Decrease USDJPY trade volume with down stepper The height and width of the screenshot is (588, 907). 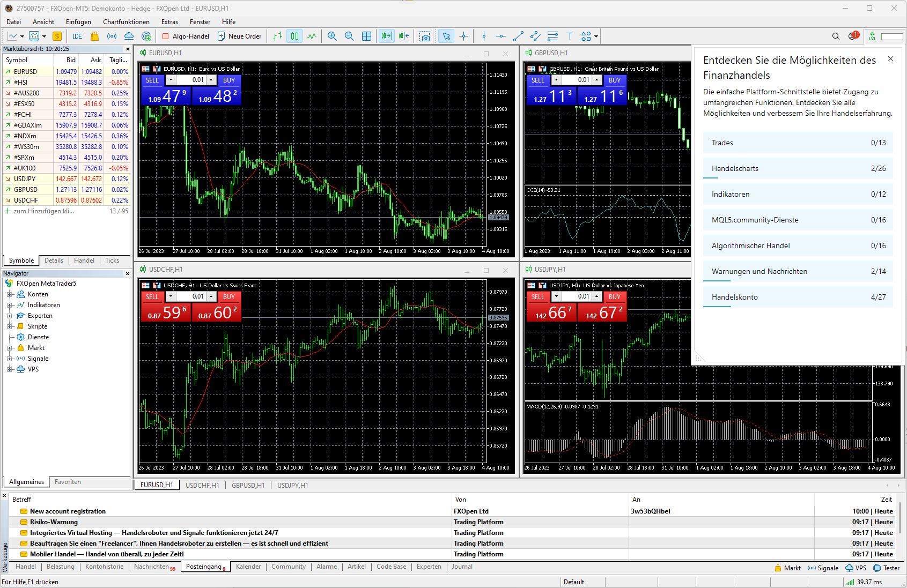(556, 296)
